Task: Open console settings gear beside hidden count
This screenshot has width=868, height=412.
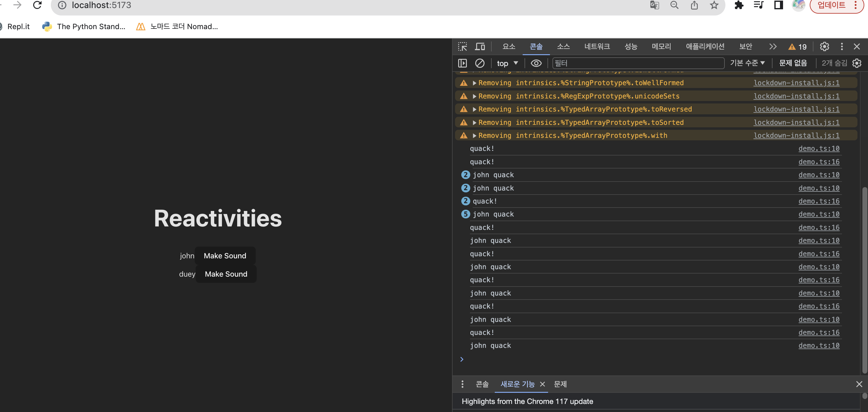Action: click(x=857, y=63)
